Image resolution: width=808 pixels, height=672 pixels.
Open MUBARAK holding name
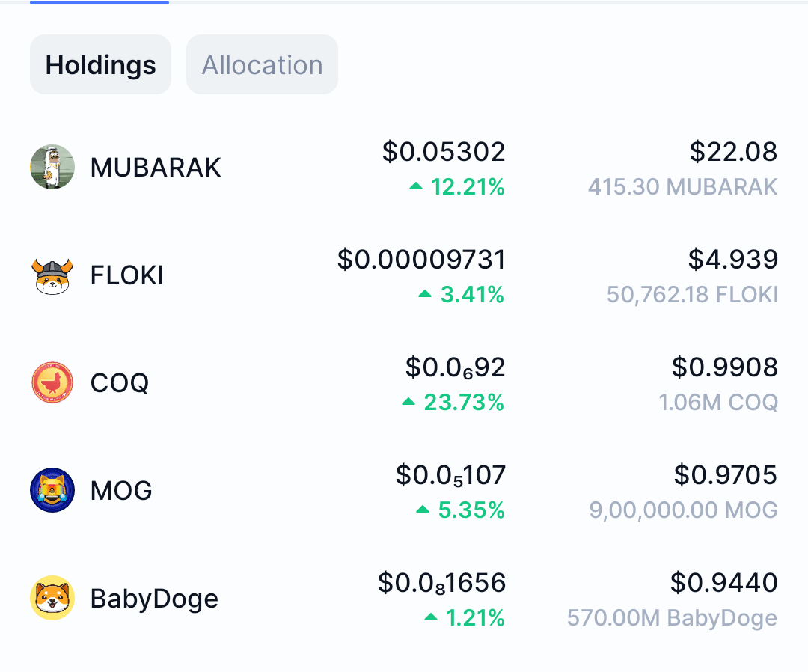tap(156, 168)
